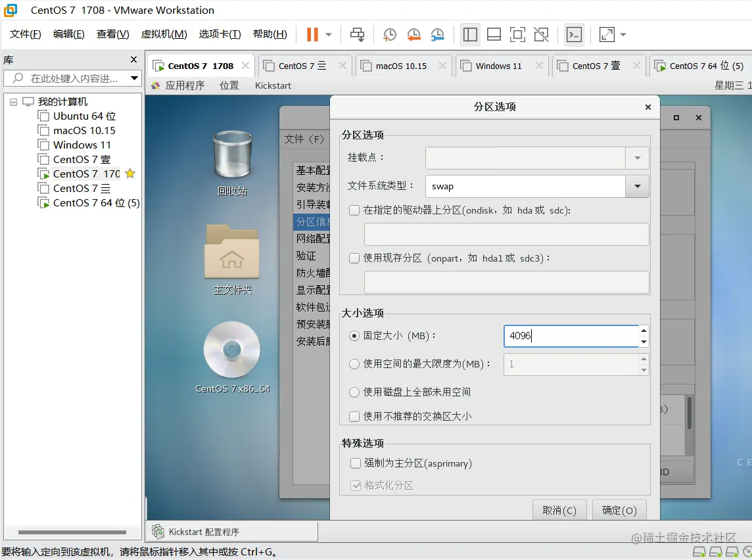Viewport: 752px width, 560px height.
Task: Click the revert to snapshot icon
Action: [x=413, y=35]
